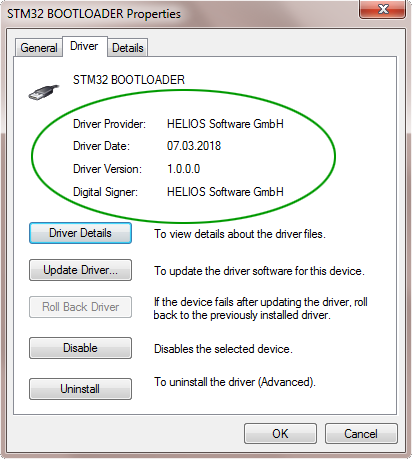
Task: Click the Uninstall button
Action: point(80,389)
